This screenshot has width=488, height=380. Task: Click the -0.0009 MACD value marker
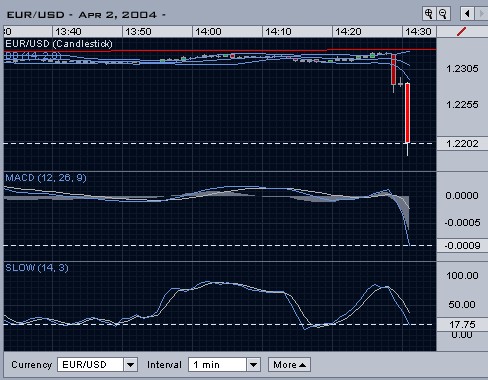[462, 246]
